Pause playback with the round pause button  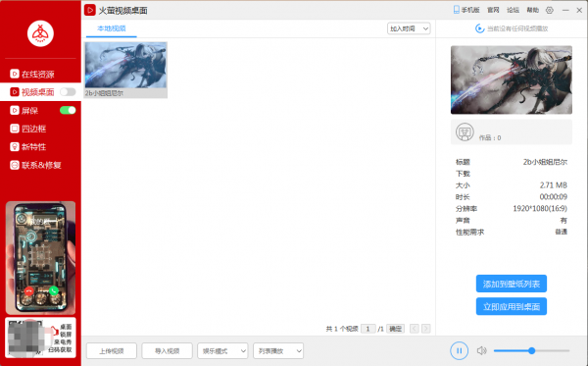point(459,350)
